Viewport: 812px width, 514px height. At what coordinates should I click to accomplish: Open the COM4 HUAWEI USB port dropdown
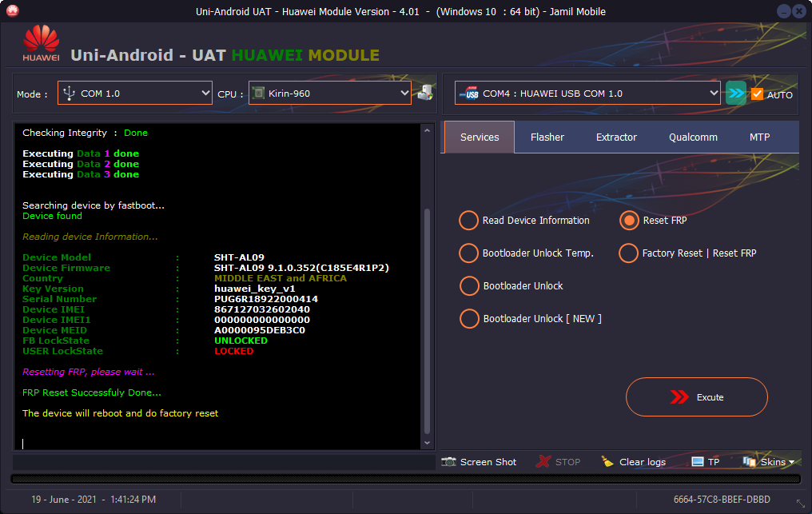[587, 94]
